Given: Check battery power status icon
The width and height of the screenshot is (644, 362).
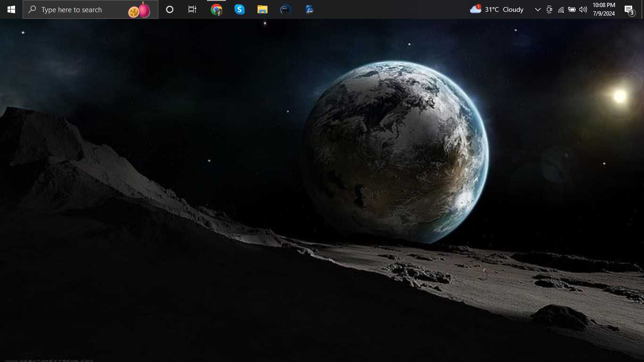Looking at the screenshot, I should [x=572, y=9].
